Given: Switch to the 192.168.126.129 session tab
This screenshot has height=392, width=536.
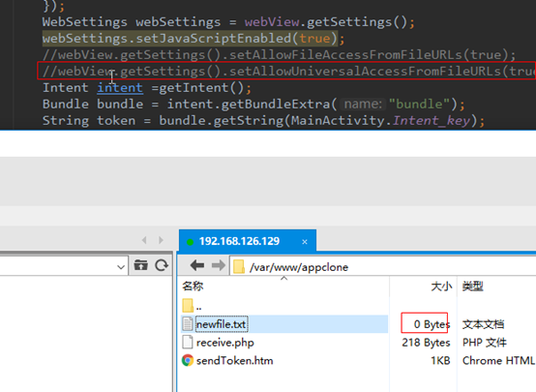Looking at the screenshot, I should (x=239, y=242).
